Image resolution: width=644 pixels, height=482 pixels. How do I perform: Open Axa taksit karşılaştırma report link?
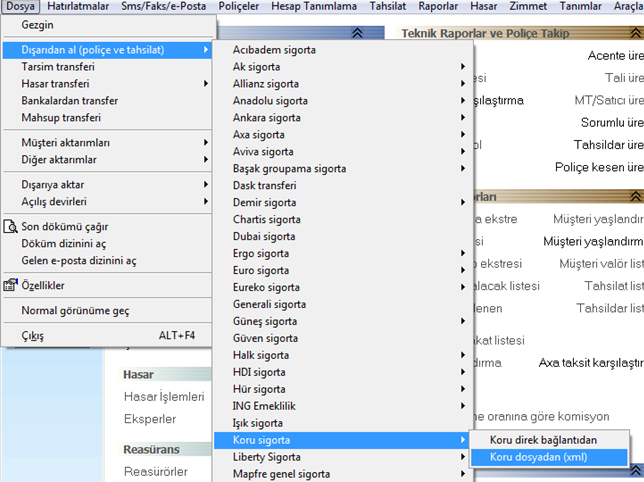click(590, 363)
